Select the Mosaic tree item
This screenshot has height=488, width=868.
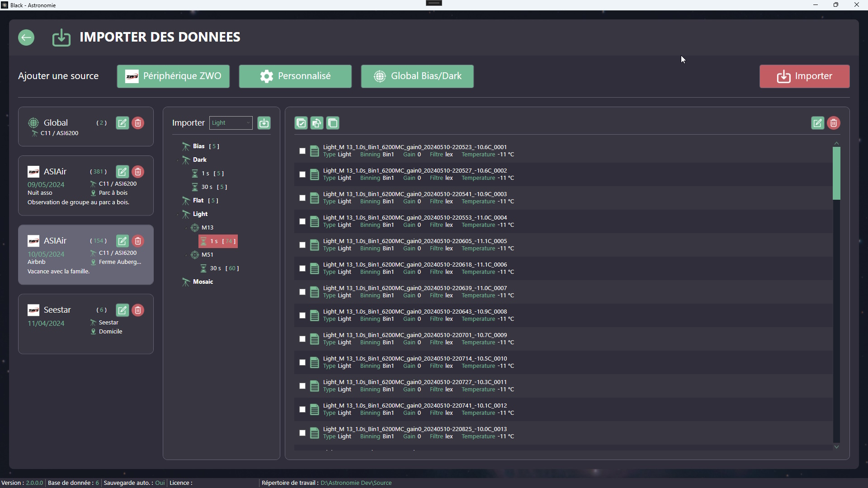(203, 282)
